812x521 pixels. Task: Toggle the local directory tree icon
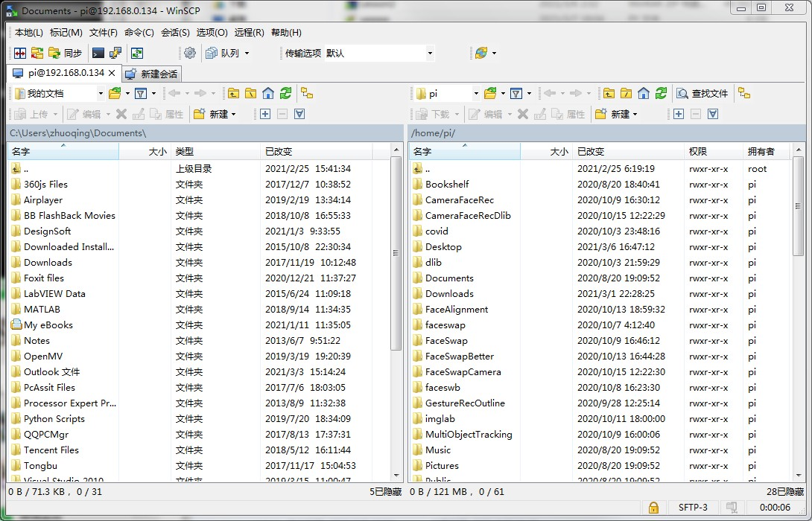(307, 94)
